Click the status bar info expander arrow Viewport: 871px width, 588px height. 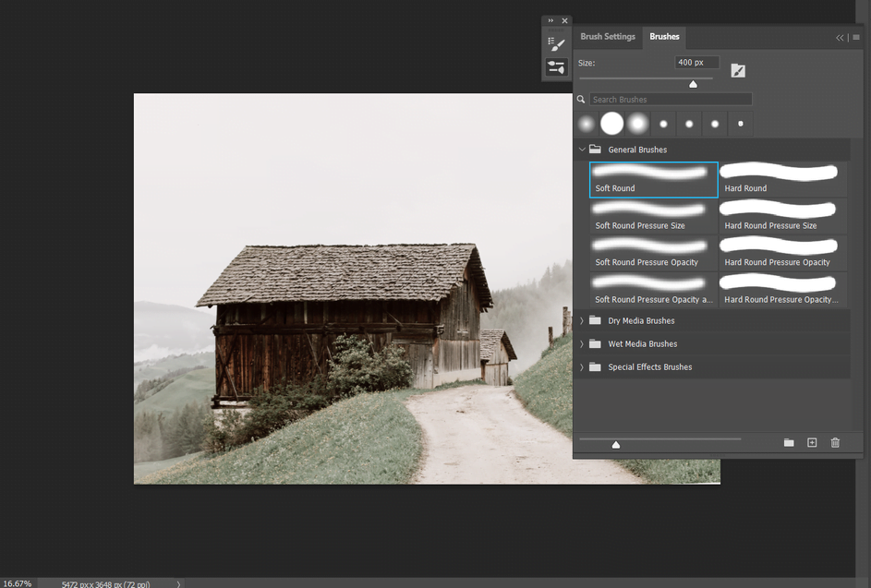177,583
